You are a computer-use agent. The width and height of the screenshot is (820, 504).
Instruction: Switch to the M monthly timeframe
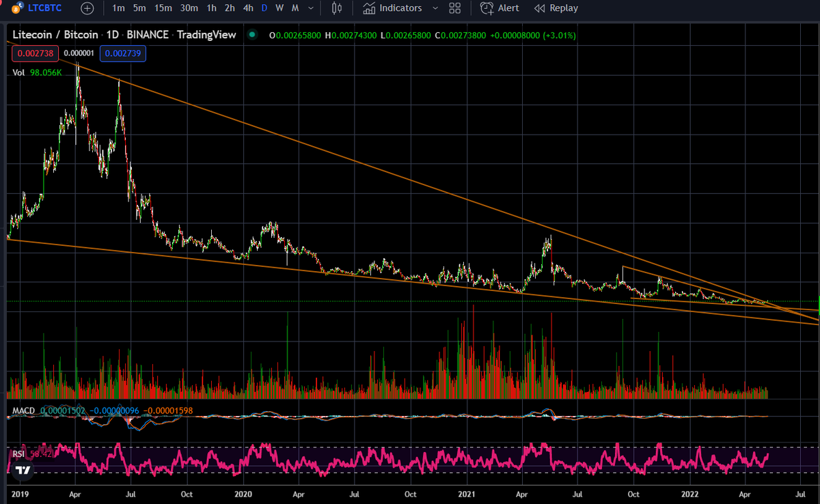point(295,8)
